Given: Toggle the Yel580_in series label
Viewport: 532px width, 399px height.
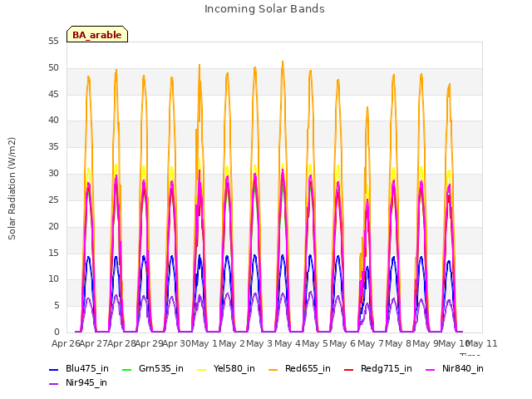Looking at the screenshot, I should [234, 369].
